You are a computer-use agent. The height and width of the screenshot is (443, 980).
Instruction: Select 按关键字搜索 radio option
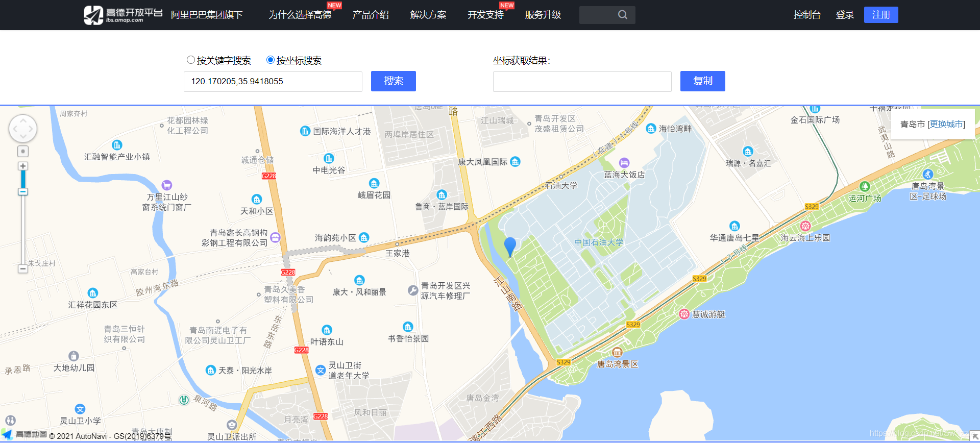pos(191,60)
